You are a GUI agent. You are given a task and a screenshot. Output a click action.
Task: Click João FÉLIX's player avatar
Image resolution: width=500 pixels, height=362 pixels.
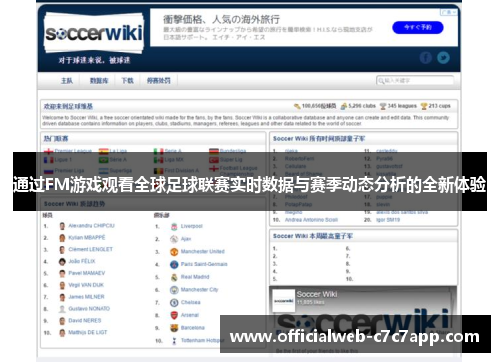(62, 262)
